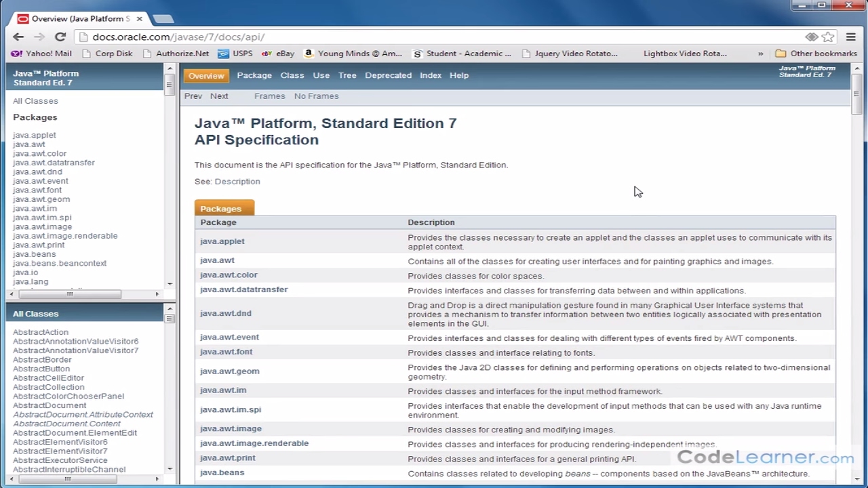Select java.lang in the left package list
868x488 pixels.
(x=31, y=282)
